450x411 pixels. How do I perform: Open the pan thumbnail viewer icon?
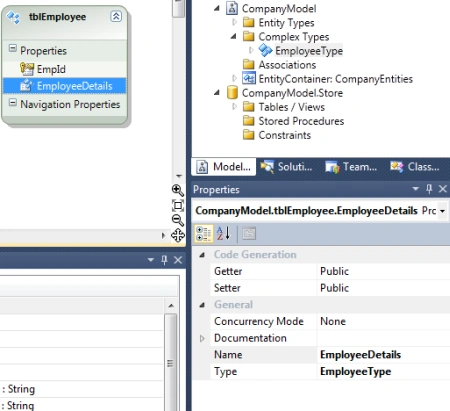point(178,235)
